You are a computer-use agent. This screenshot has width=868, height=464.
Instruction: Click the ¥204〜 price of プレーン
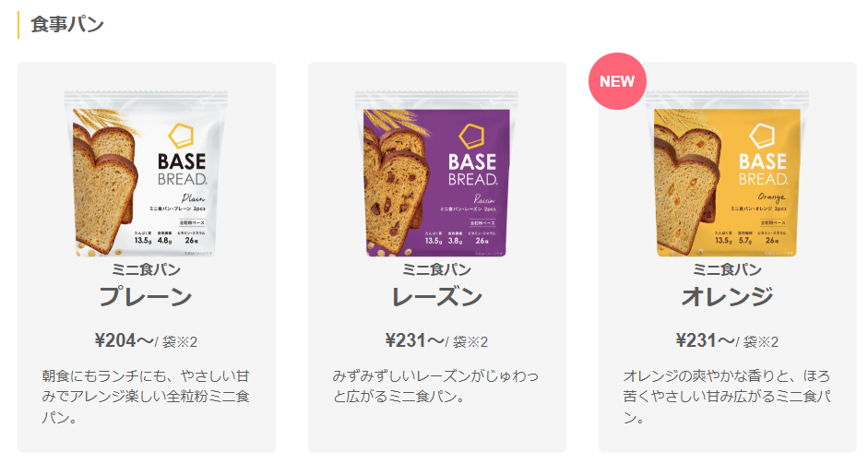click(124, 340)
